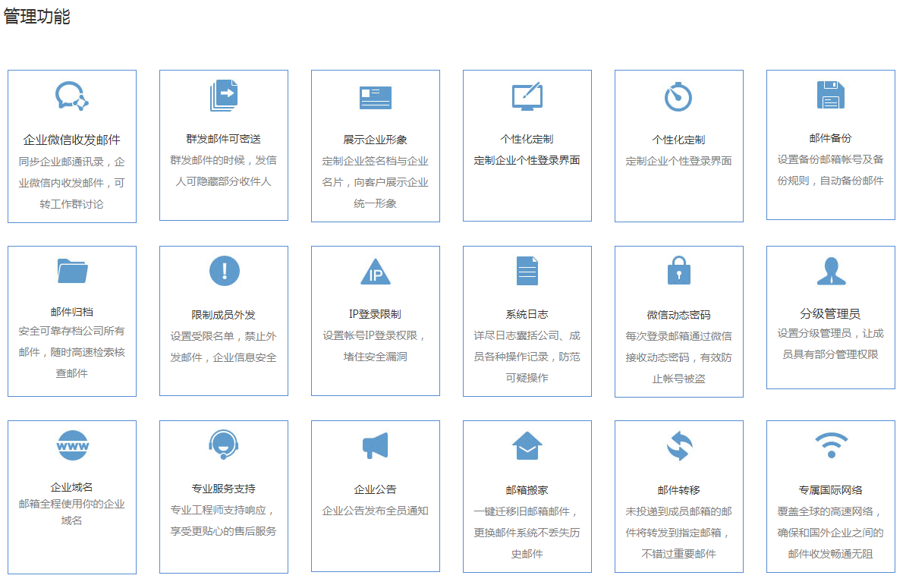Click the circular arrows 邮件转移 icon
This screenshot has height=588, width=906.
pos(678,446)
